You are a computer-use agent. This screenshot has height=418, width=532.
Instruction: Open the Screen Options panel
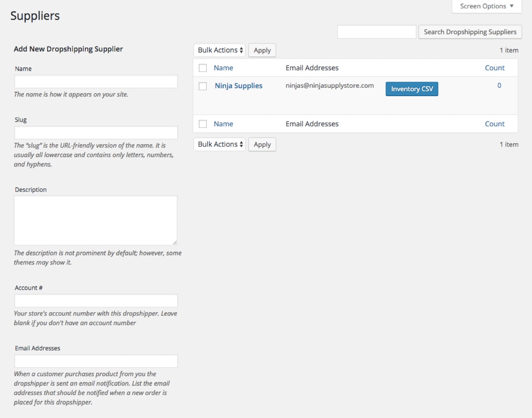(486, 6)
